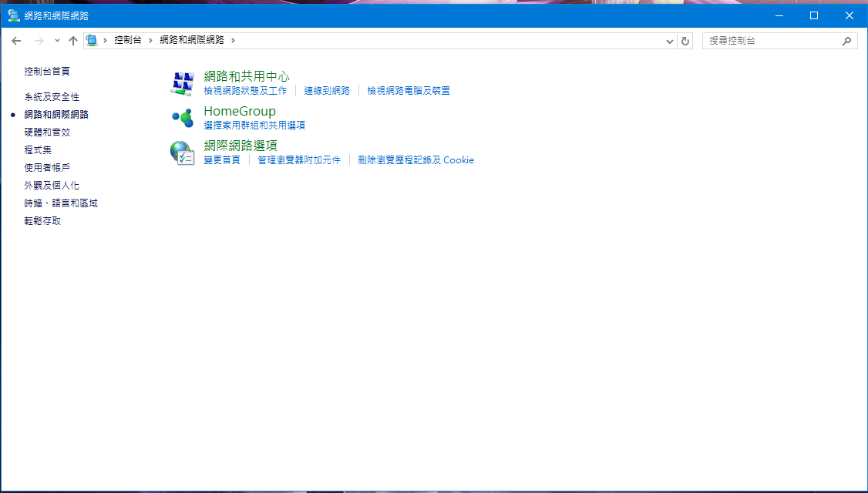
Task: Click the 網路和共用中心 icon
Action: tap(182, 83)
